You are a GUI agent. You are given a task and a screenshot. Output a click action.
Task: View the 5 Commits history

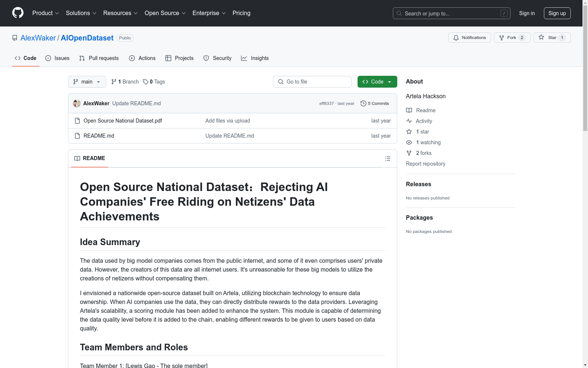[375, 103]
